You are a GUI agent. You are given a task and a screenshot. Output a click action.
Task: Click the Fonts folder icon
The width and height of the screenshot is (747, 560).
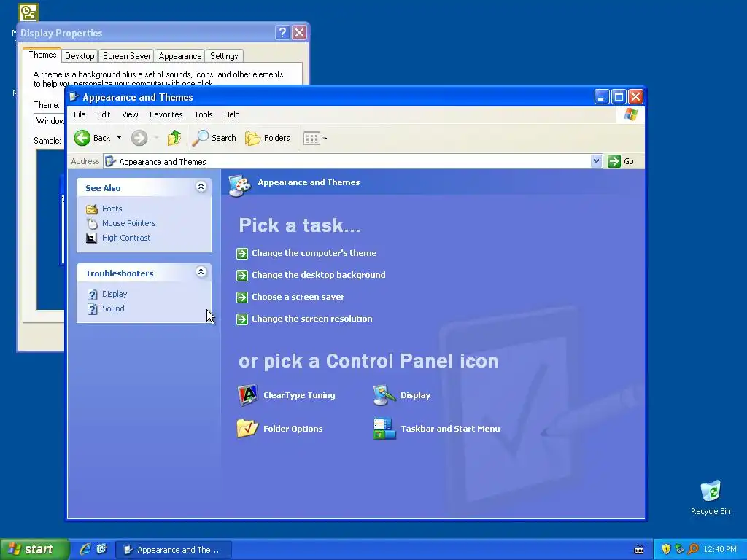pyautogui.click(x=92, y=209)
